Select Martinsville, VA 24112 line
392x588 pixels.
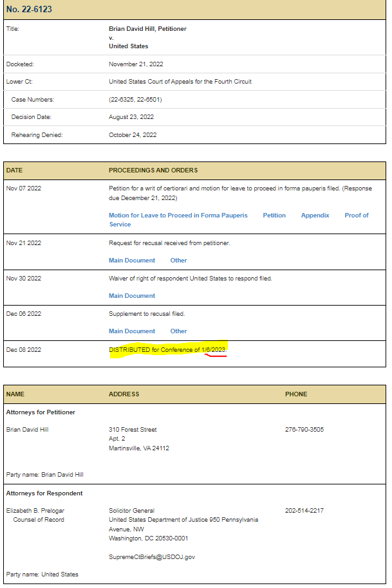[x=139, y=448]
